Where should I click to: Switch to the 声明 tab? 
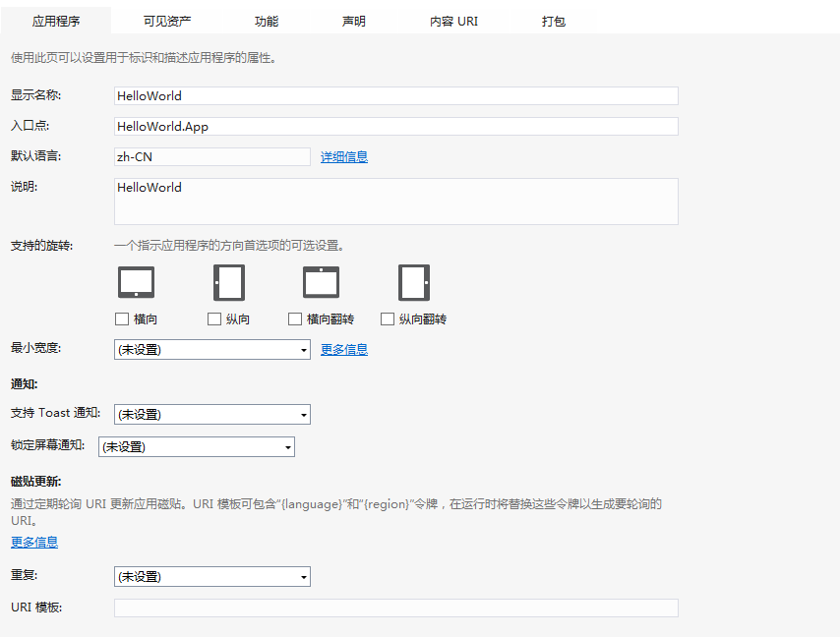point(354,19)
